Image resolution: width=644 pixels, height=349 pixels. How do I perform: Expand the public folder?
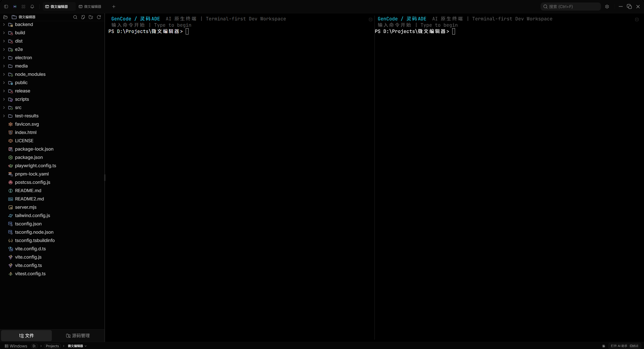[x=4, y=83]
